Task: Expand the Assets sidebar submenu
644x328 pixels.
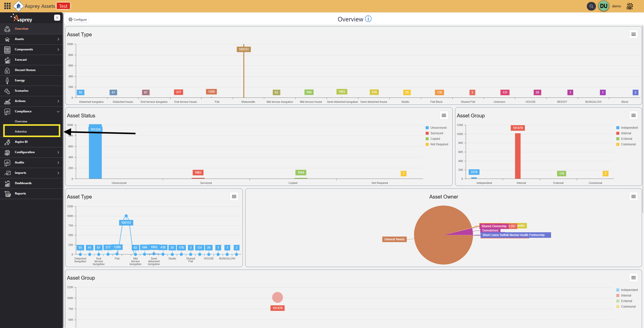Action: tap(58, 39)
